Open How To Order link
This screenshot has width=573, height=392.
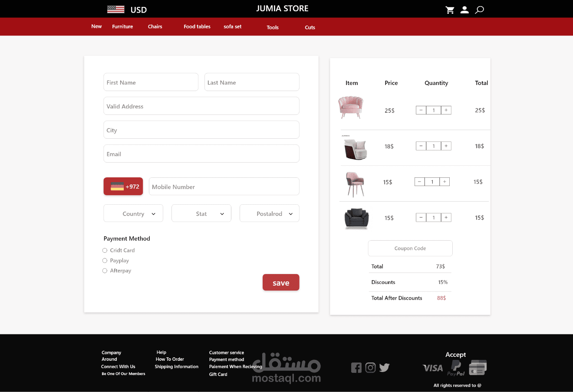(170, 359)
